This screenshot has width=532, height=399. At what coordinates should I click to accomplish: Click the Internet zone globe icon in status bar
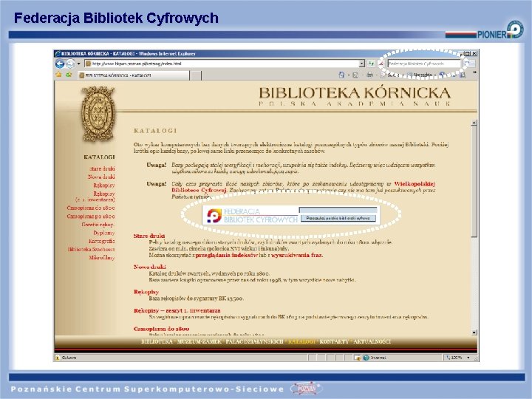click(366, 358)
